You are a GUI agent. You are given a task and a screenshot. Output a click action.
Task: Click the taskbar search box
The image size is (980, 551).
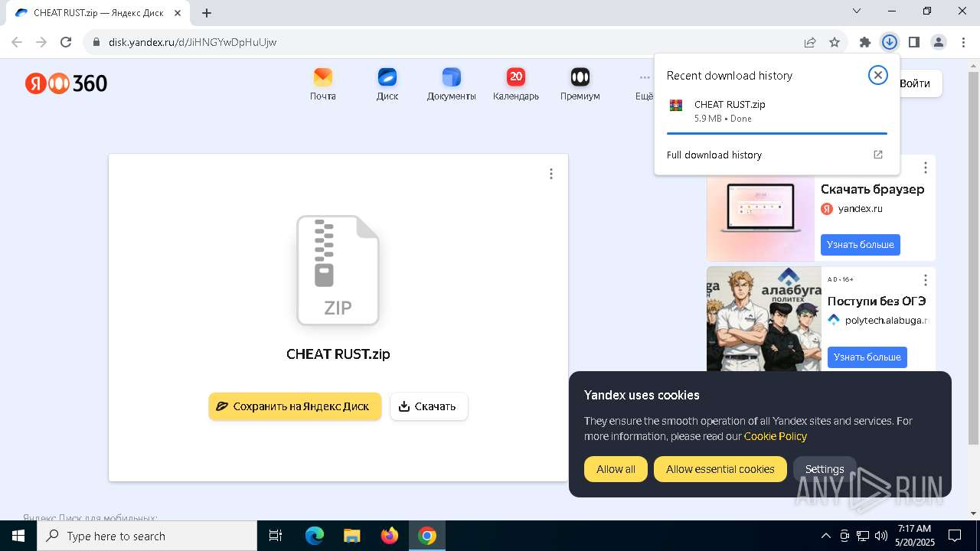click(x=147, y=536)
